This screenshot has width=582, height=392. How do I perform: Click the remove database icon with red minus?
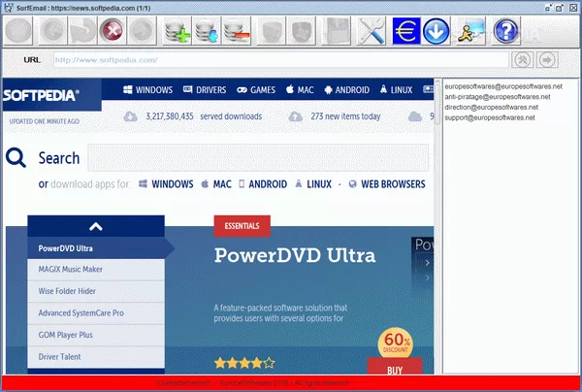239,32
